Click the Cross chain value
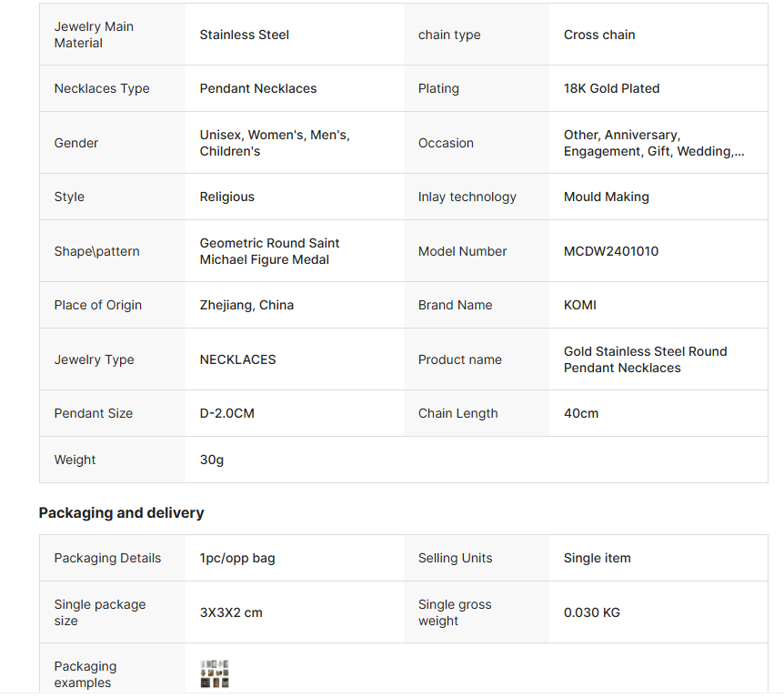 (x=599, y=35)
